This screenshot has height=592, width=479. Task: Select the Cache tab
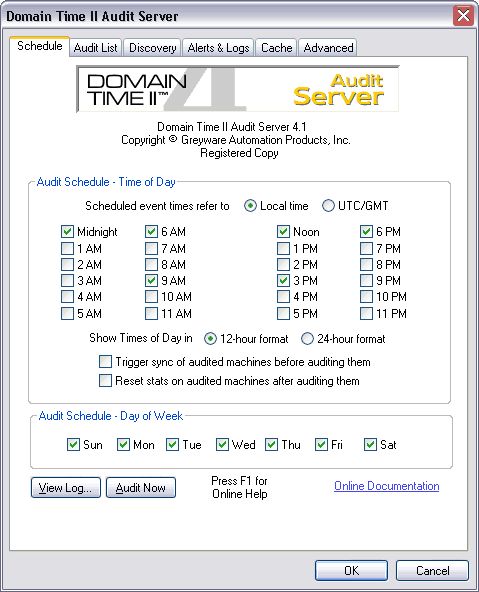pos(276,48)
